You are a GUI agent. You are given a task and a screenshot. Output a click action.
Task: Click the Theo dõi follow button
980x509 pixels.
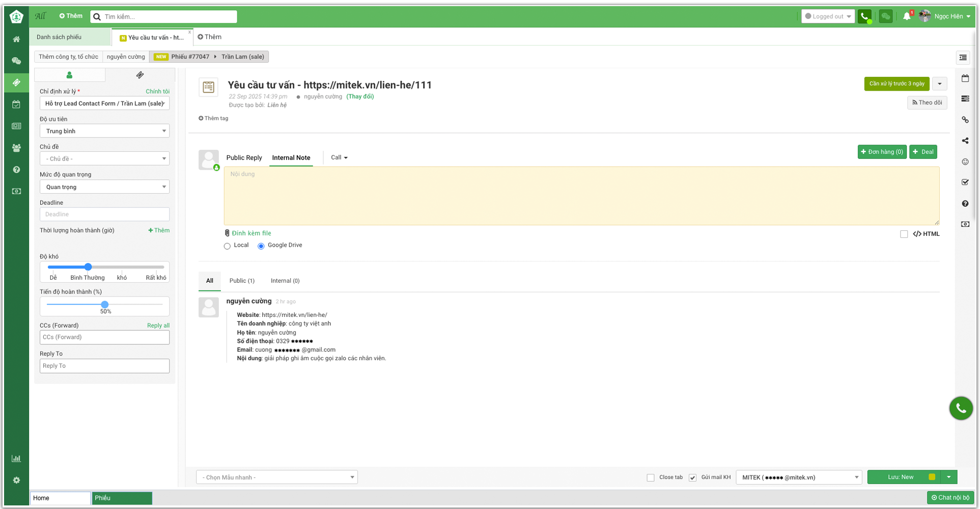pyautogui.click(x=927, y=102)
